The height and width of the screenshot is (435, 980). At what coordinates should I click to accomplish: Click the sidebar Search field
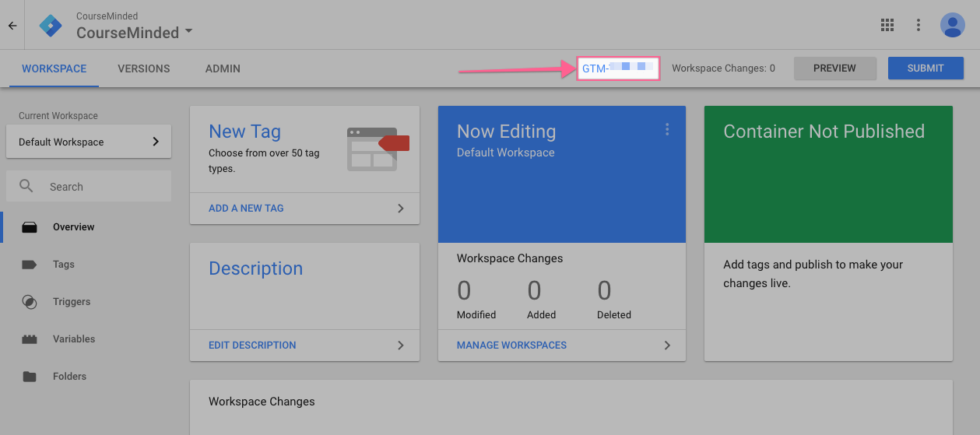(101, 187)
